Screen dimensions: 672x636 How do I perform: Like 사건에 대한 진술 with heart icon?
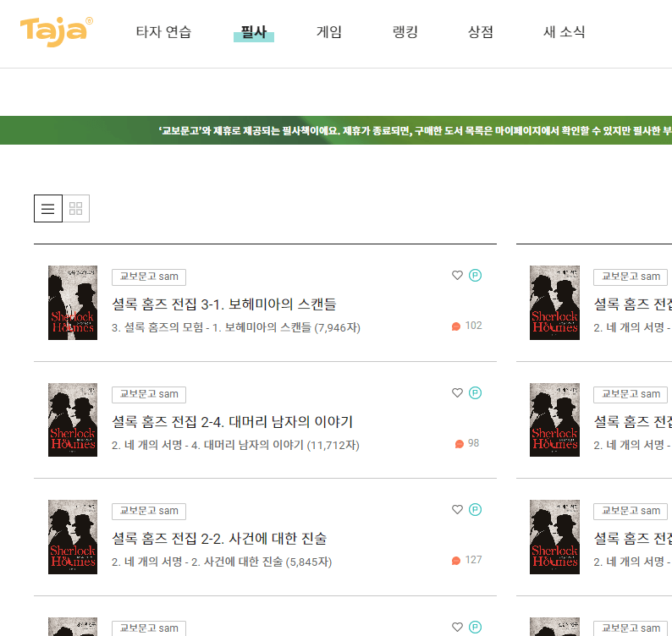pos(457,509)
